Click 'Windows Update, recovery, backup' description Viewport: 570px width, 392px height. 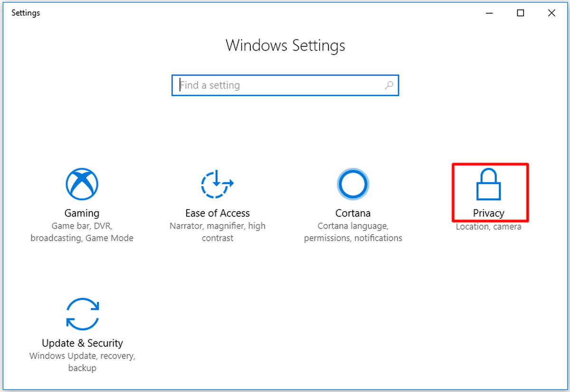(x=82, y=362)
